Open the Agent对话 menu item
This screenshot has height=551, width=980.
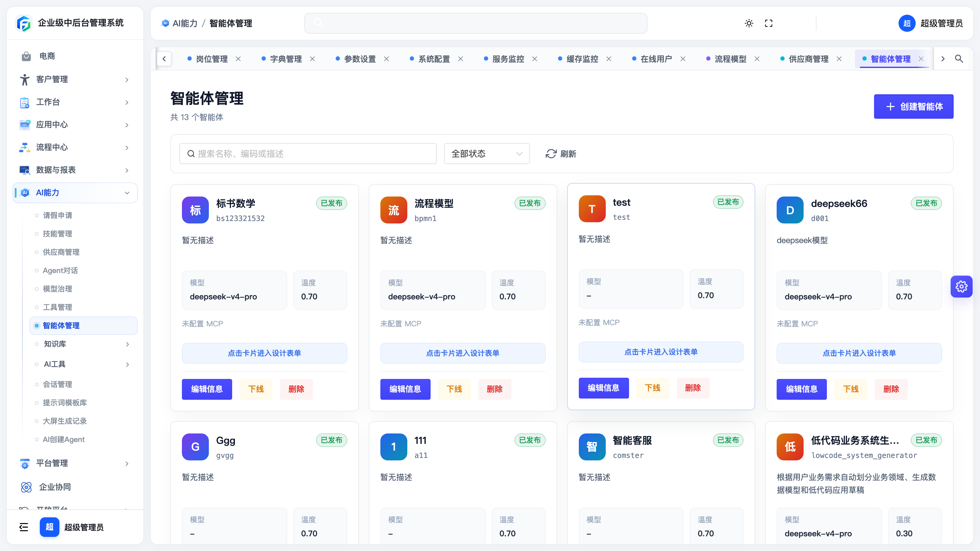pos(60,270)
